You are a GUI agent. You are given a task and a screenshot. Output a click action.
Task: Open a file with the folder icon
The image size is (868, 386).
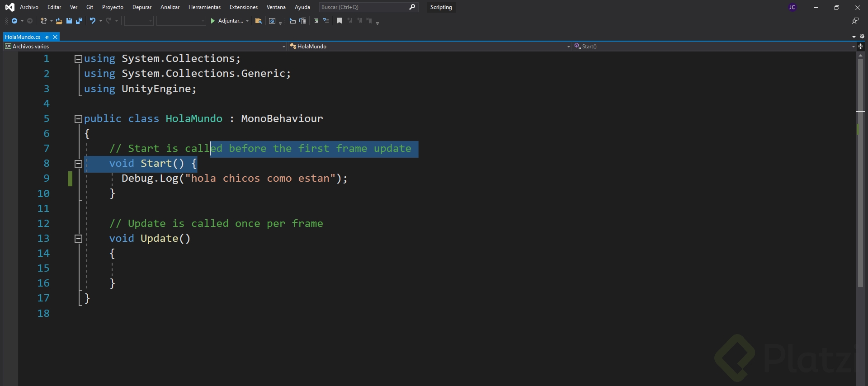coord(59,21)
